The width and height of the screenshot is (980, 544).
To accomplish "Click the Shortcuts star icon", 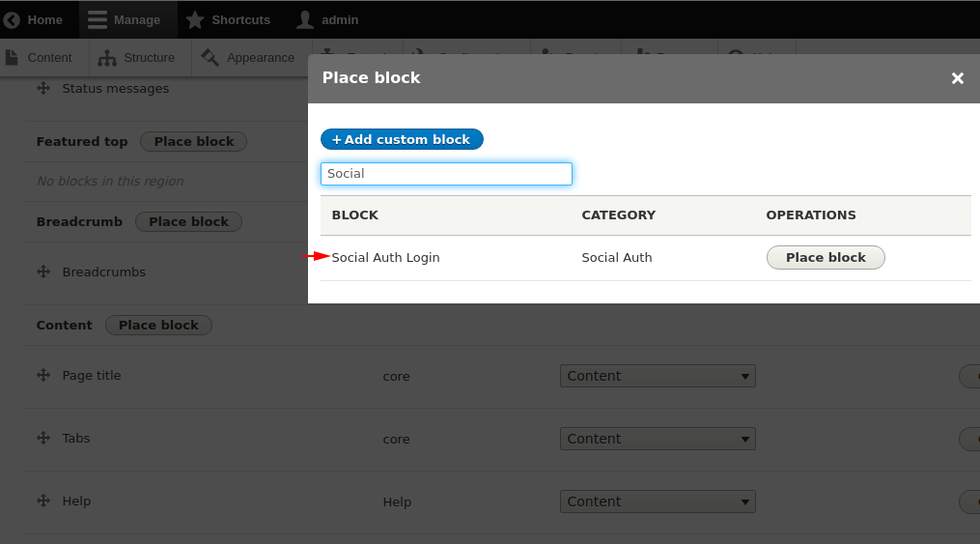I will [195, 20].
